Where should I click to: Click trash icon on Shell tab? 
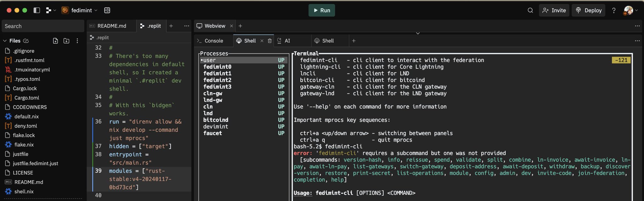click(x=269, y=41)
